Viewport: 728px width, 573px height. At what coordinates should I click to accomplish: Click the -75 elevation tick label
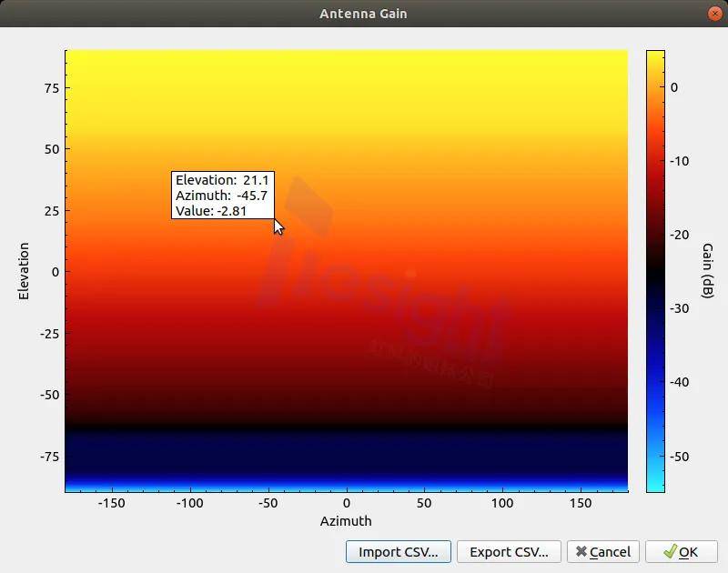coord(50,457)
